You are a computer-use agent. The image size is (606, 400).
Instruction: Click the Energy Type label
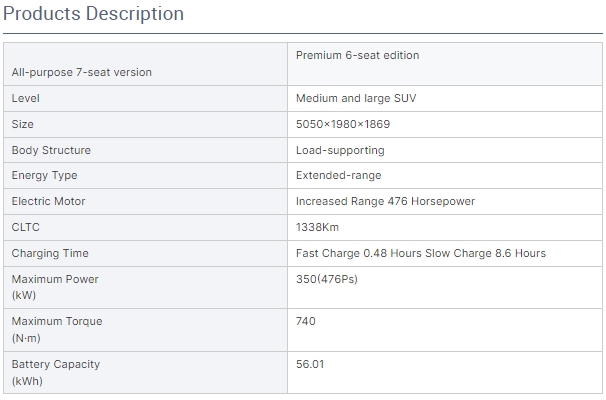[46, 176]
